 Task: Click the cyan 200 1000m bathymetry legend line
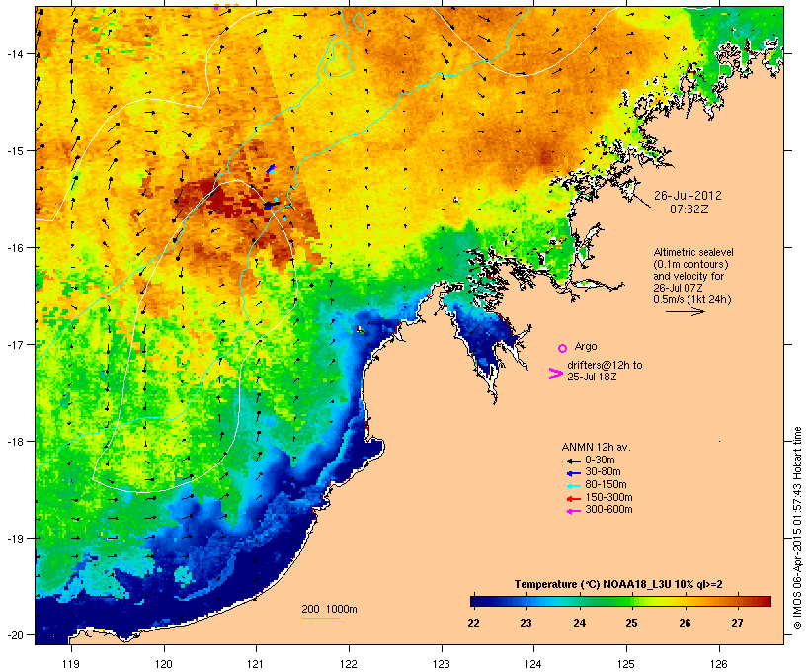click(321, 618)
